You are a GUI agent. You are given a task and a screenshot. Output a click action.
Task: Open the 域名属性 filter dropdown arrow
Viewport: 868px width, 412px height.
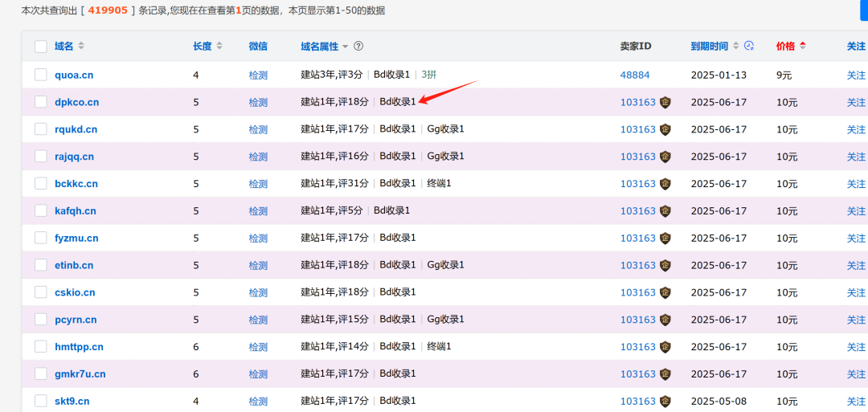click(x=346, y=47)
